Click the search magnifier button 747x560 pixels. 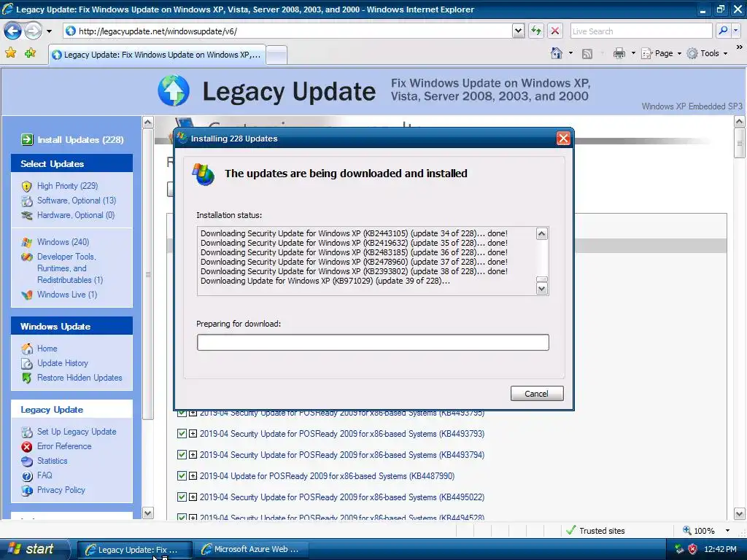tap(723, 31)
